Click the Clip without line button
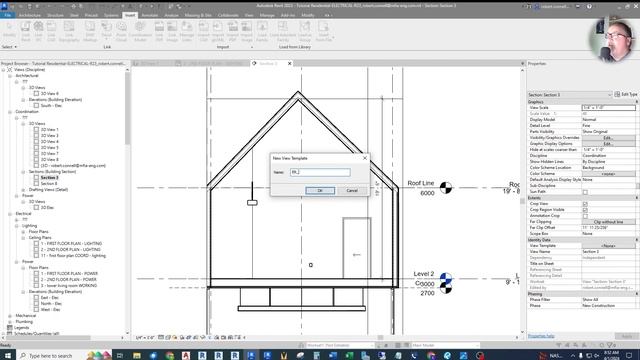The width and height of the screenshot is (640, 360). [608, 222]
